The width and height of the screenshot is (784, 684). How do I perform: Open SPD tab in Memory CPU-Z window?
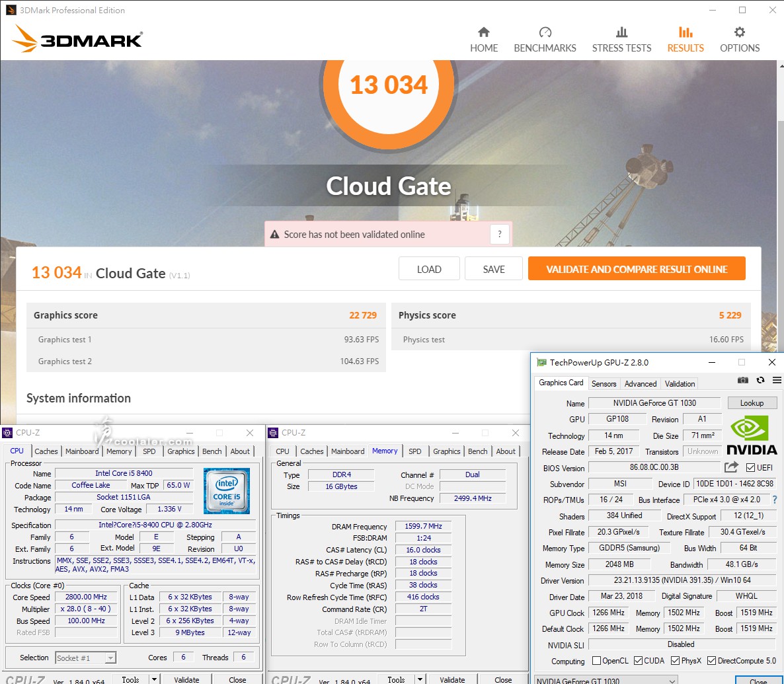point(415,451)
